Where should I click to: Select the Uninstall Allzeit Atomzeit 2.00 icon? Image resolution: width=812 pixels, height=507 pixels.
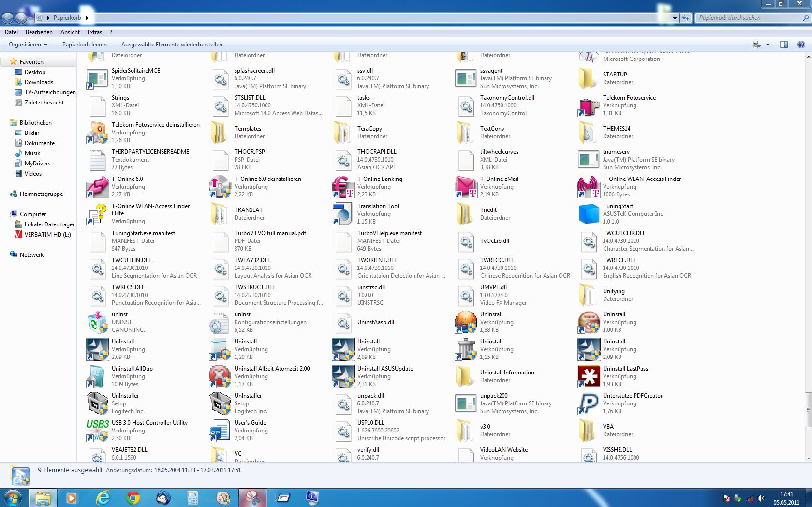pos(221,376)
